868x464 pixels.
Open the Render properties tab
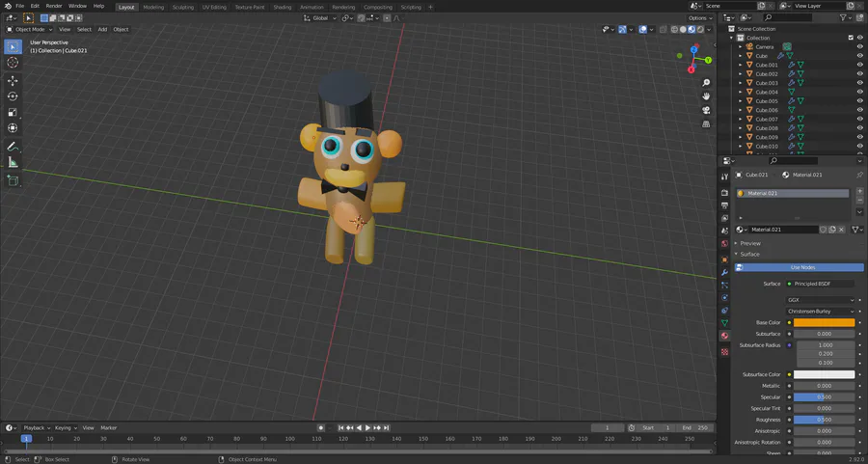click(724, 193)
